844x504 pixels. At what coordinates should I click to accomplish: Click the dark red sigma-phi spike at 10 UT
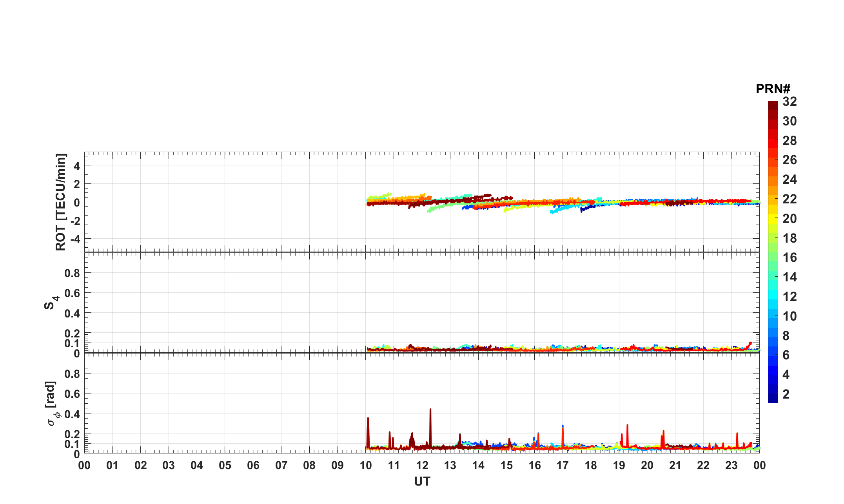(368, 425)
